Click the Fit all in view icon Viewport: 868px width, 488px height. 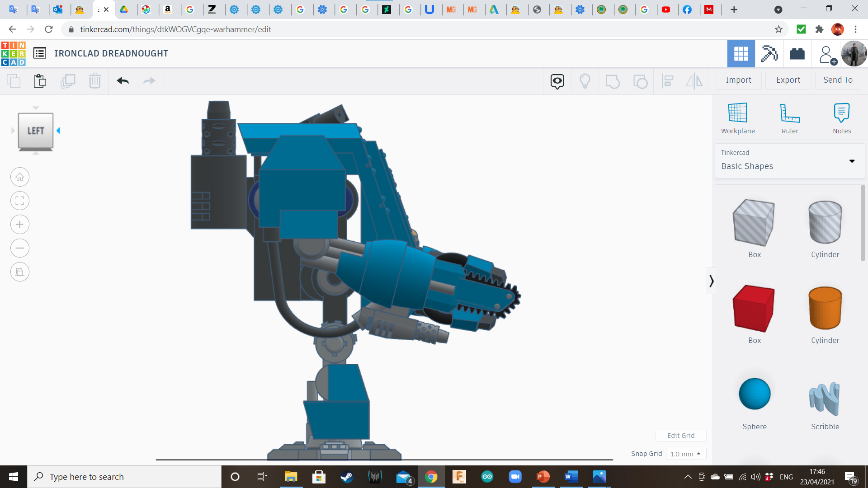(x=20, y=201)
